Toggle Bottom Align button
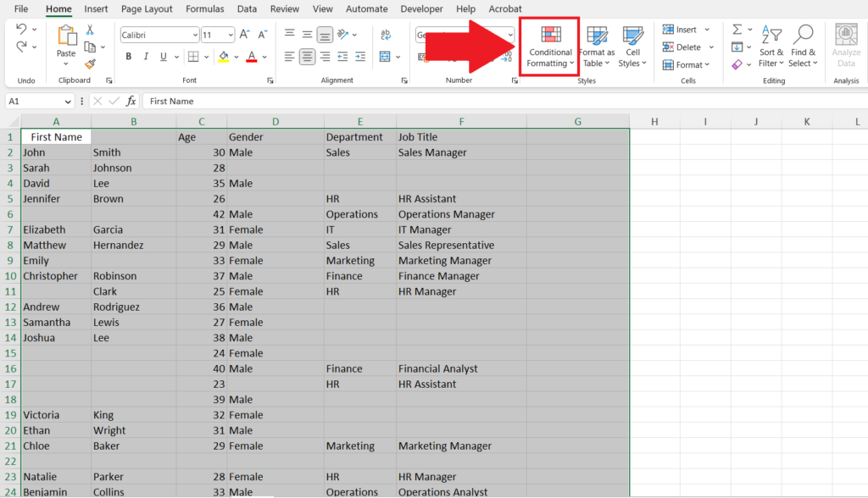 click(x=325, y=35)
